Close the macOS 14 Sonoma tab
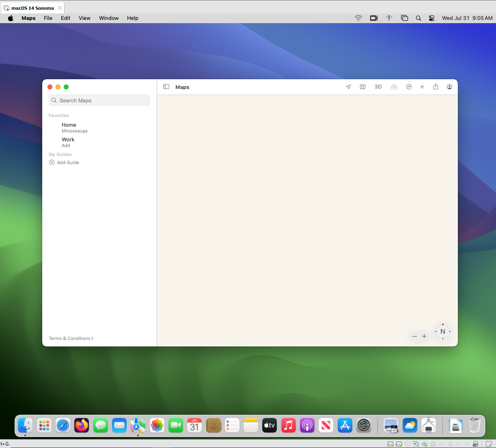496x448 pixels. tap(60, 8)
